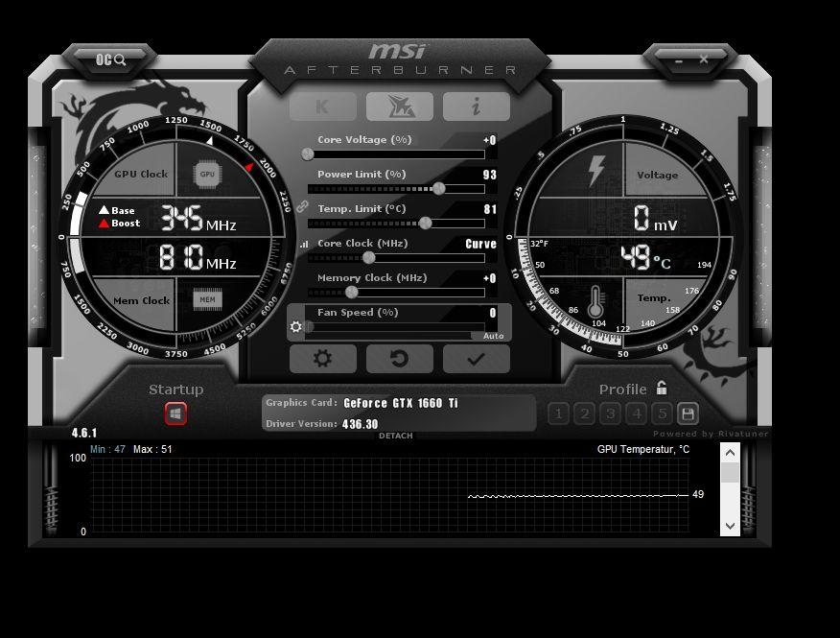The width and height of the screenshot is (840, 638).
Task: Select profile slot 3
Action: 610,414
